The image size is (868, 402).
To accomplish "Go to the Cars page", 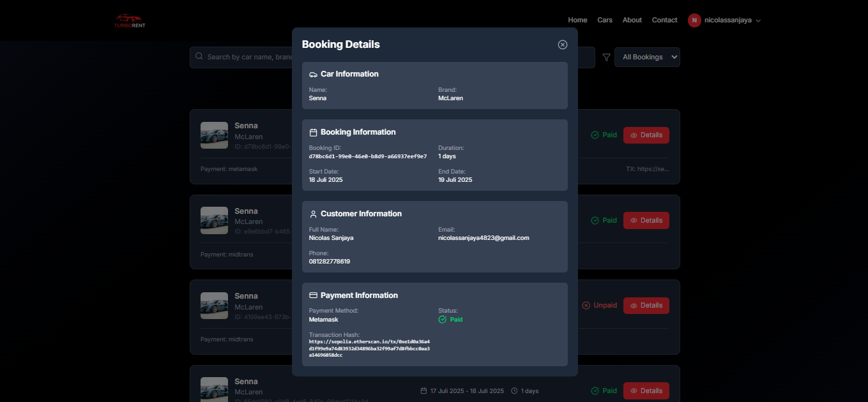I will coord(605,20).
